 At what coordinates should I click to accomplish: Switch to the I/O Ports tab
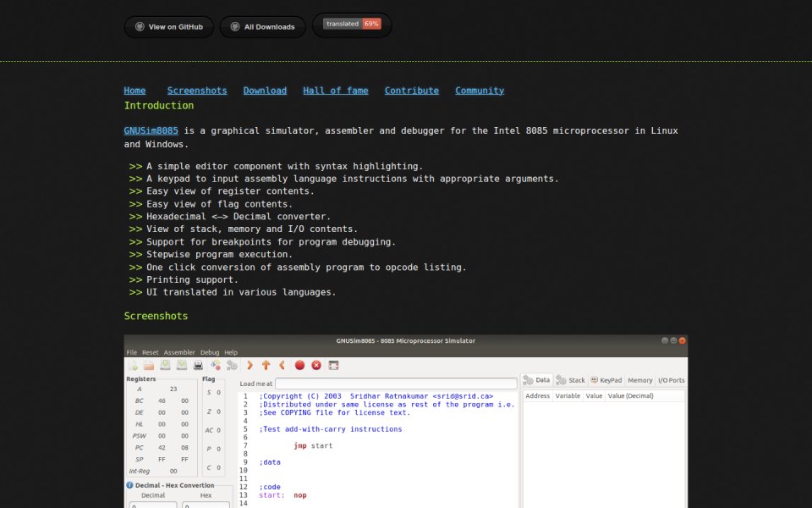(x=671, y=380)
